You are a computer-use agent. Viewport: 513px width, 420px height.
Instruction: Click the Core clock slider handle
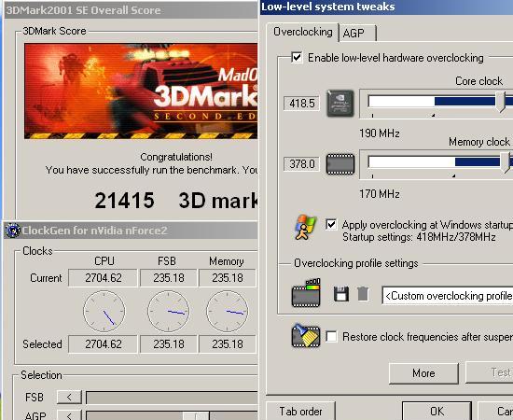(500, 102)
